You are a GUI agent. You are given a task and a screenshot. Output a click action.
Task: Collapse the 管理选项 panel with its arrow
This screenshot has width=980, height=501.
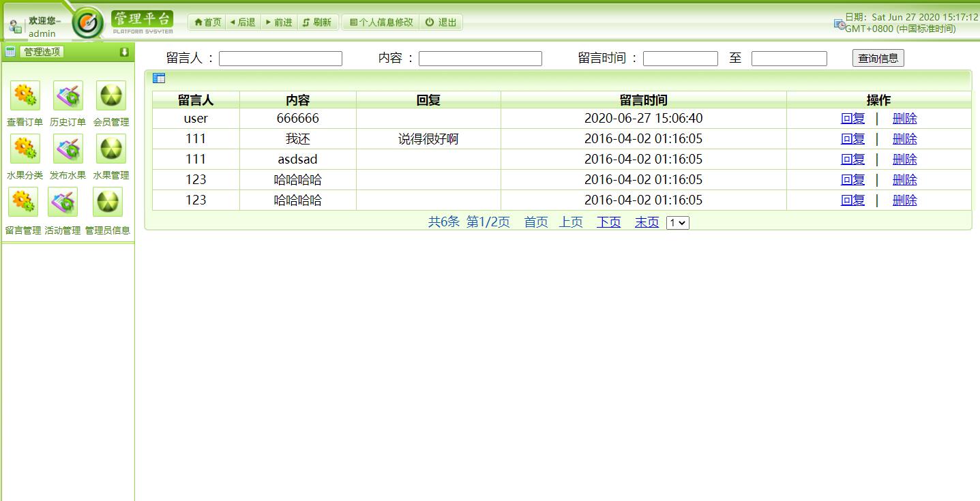click(124, 52)
